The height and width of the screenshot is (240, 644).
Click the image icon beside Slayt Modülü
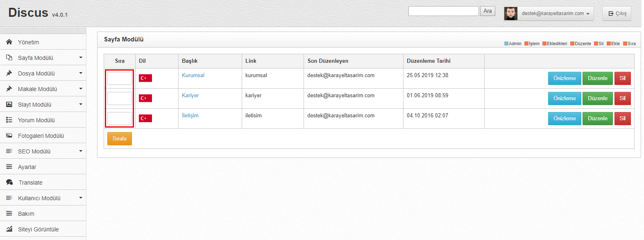pos(9,104)
